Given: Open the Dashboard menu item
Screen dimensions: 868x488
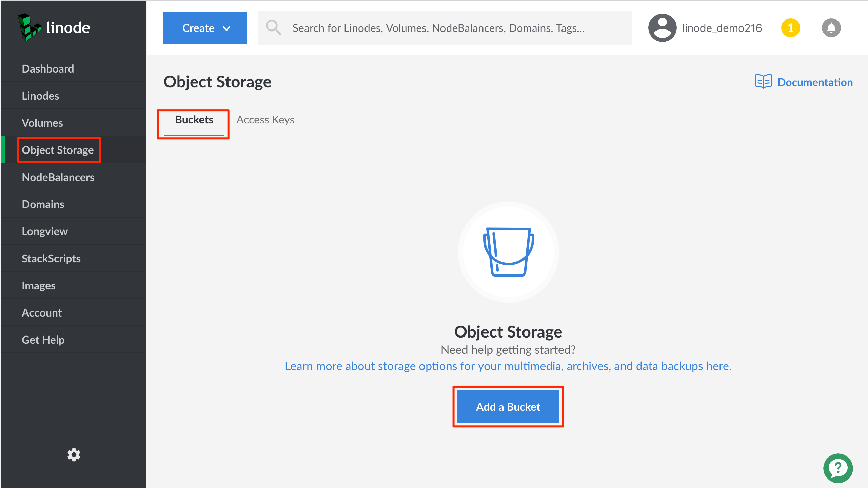Looking at the screenshot, I should 48,68.
